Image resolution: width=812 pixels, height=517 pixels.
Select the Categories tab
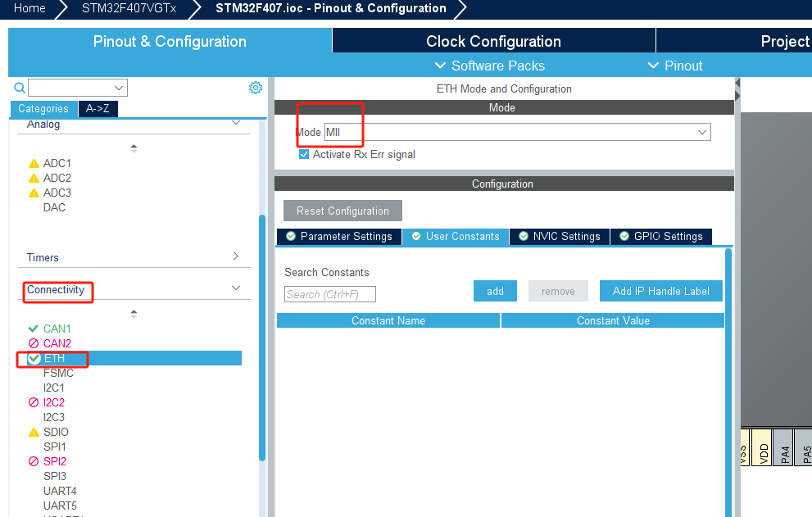coord(43,109)
